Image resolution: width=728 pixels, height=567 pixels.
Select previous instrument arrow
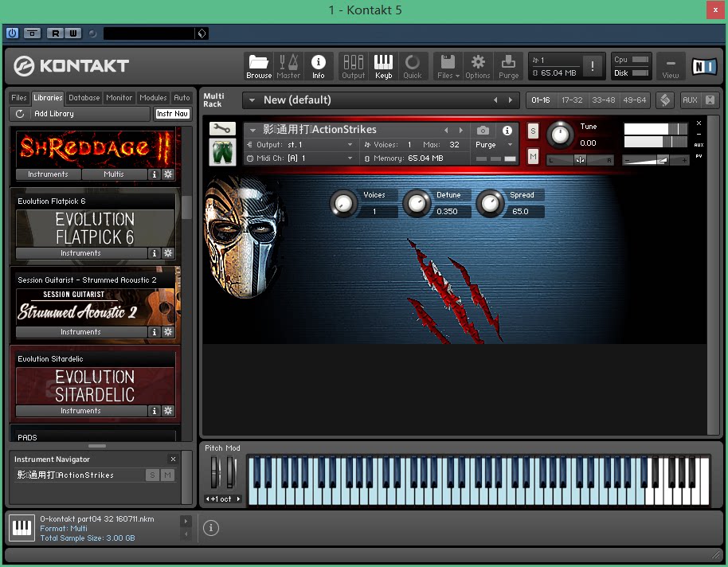pyautogui.click(x=446, y=131)
